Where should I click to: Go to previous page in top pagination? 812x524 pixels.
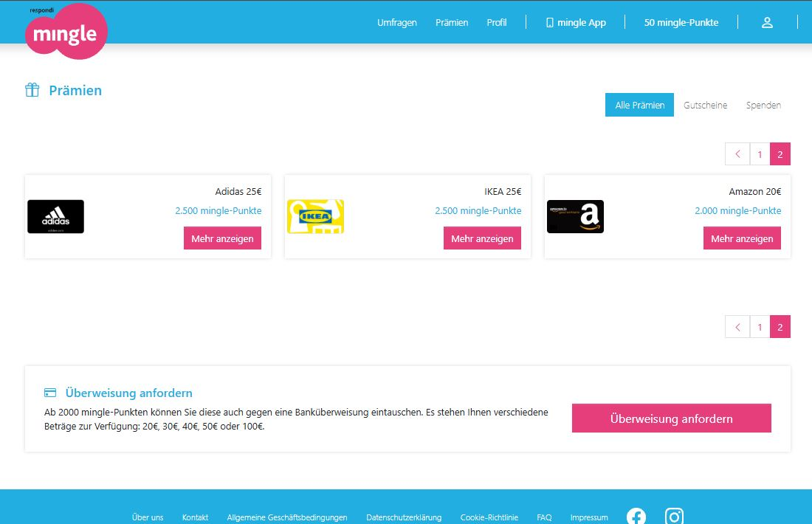(x=737, y=154)
